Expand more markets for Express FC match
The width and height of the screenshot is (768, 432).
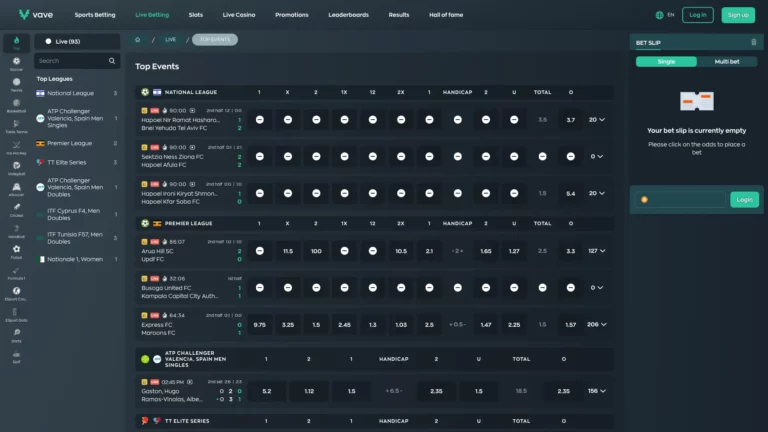pyautogui.click(x=597, y=325)
